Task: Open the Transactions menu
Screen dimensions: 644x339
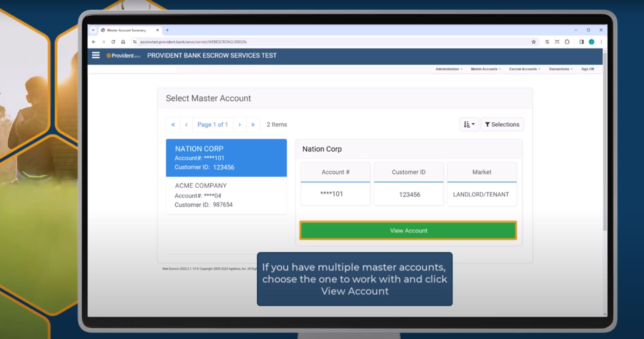Action: click(x=561, y=69)
